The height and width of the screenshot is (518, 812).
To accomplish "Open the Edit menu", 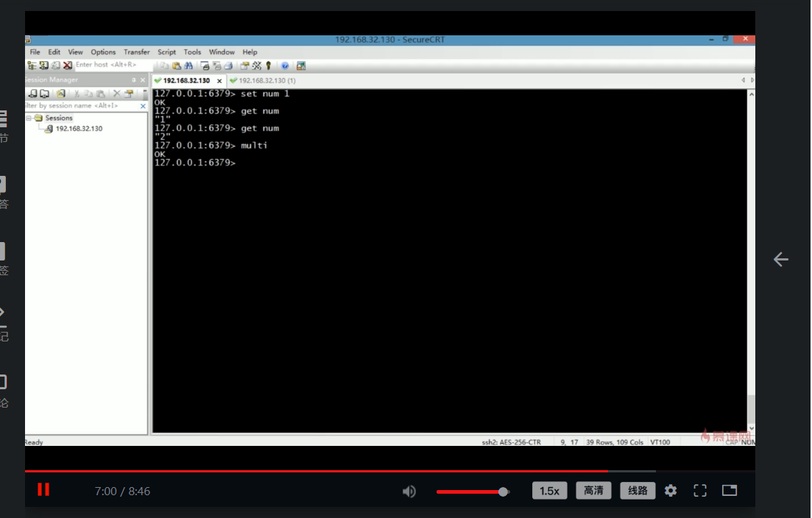I will [54, 52].
